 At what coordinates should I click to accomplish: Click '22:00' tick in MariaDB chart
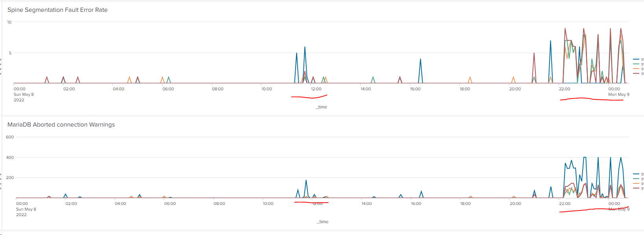pos(564,203)
